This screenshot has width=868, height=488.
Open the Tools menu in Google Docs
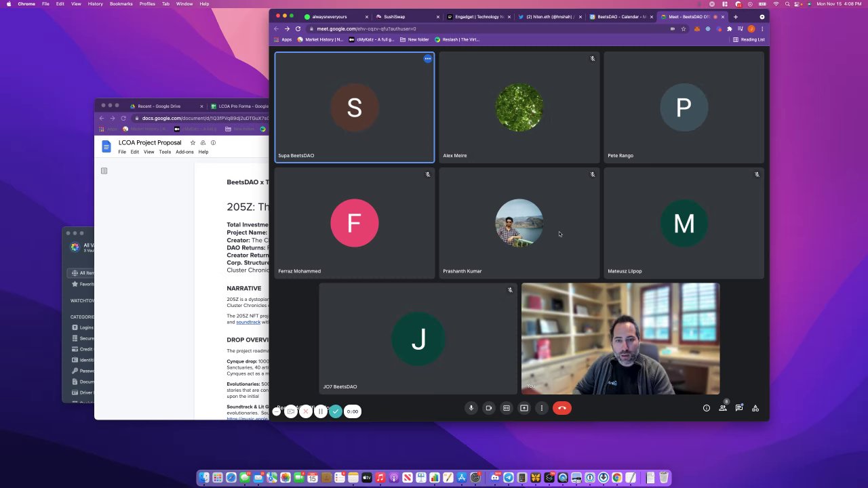coord(165,152)
